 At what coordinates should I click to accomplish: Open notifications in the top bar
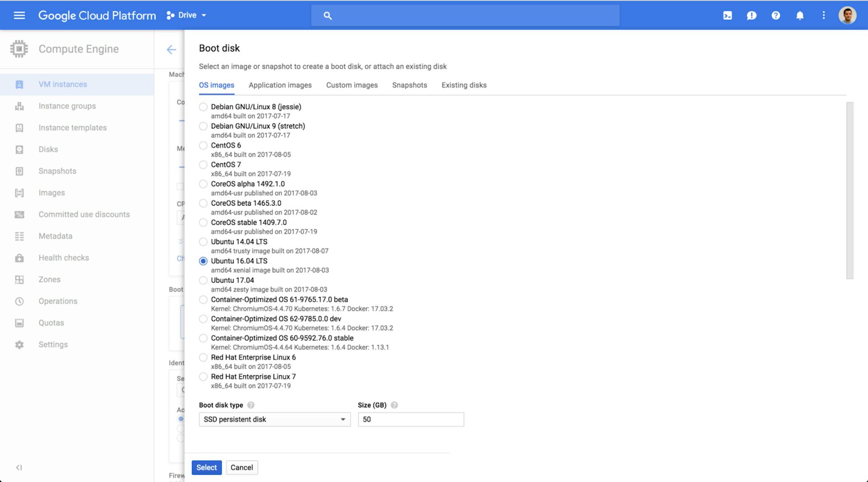[x=800, y=15]
